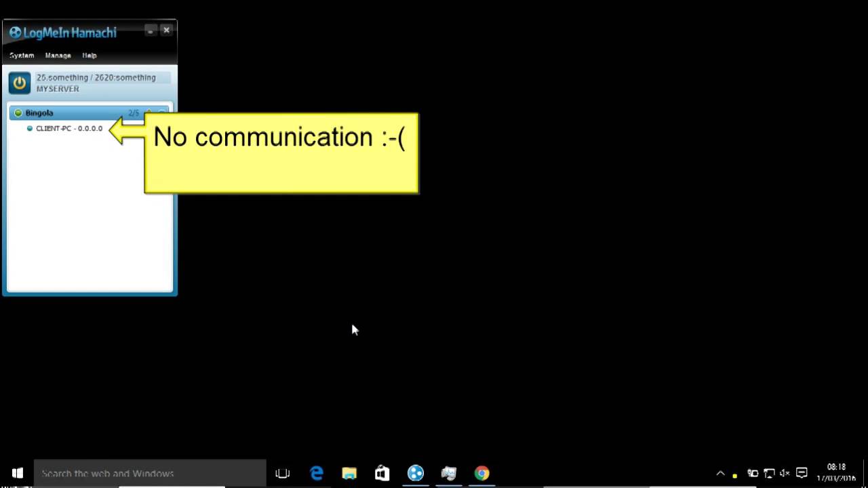Minimize the Hamachi window
This screenshot has width=868, height=488.
pyautogui.click(x=150, y=30)
